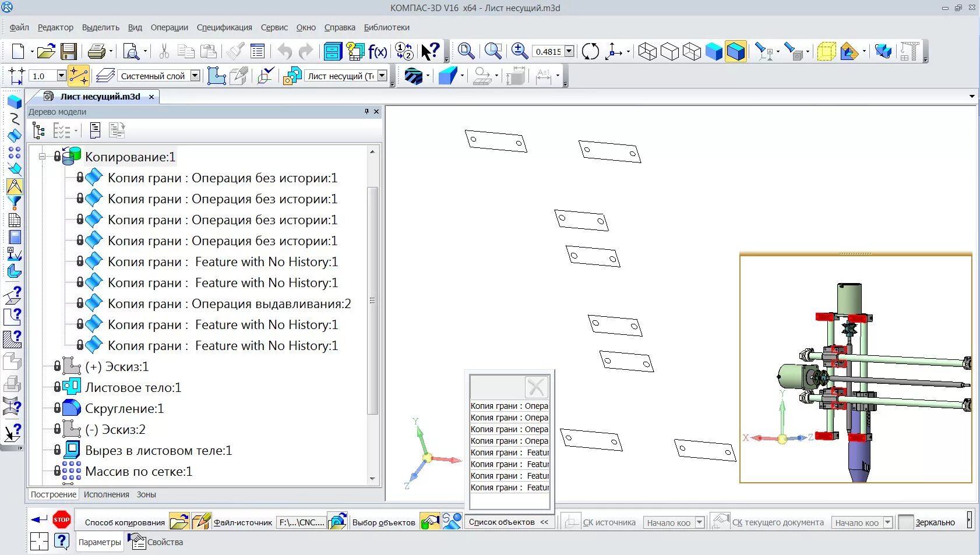Switch to the Исполнения tab
Screen dimensions: 980x555
(106, 494)
